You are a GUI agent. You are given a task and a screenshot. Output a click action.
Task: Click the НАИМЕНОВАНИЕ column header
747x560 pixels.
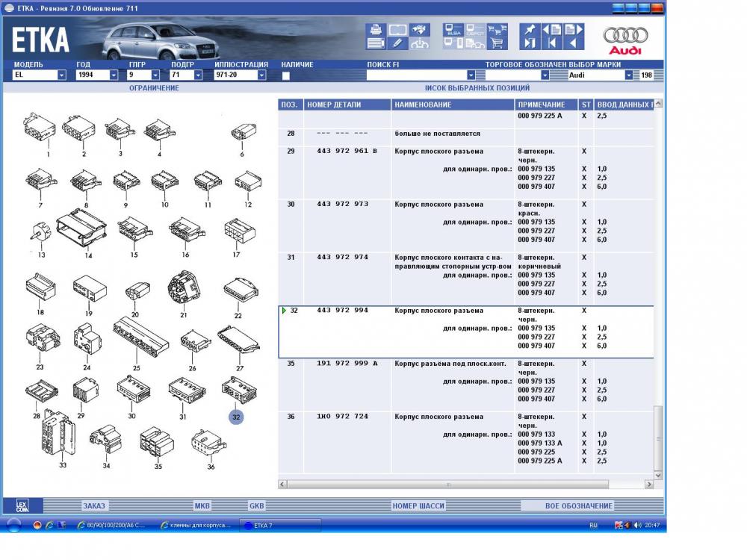453,105
